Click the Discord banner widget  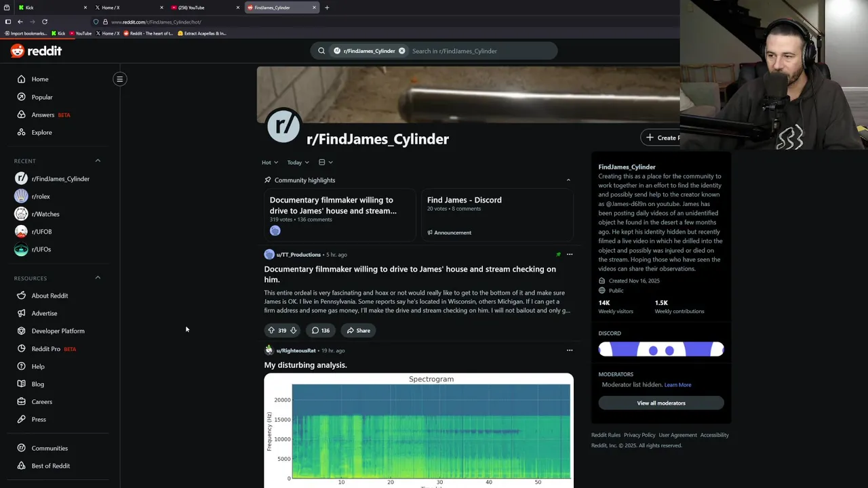pos(661,350)
